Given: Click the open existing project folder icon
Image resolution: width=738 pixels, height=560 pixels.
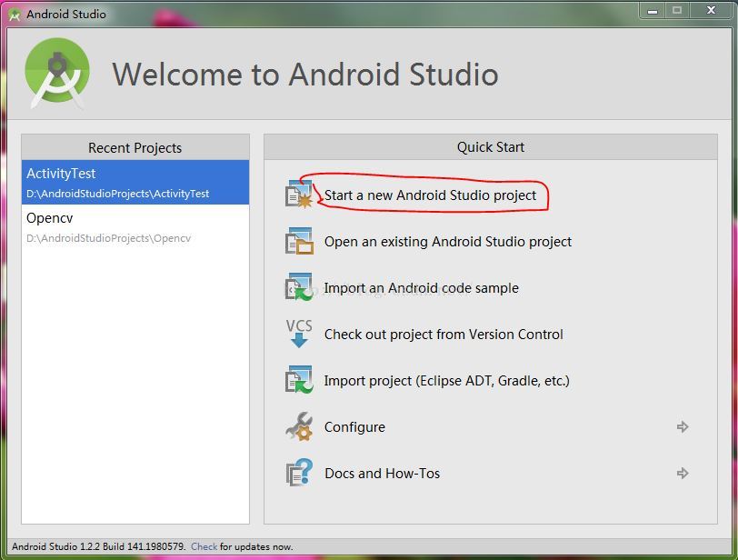Looking at the screenshot, I should point(299,241).
